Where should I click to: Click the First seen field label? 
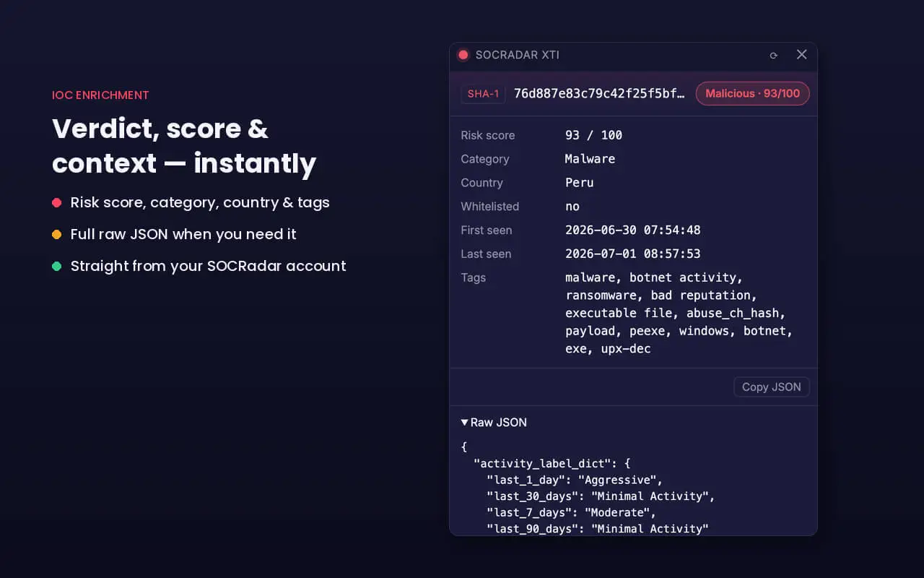[x=487, y=230]
